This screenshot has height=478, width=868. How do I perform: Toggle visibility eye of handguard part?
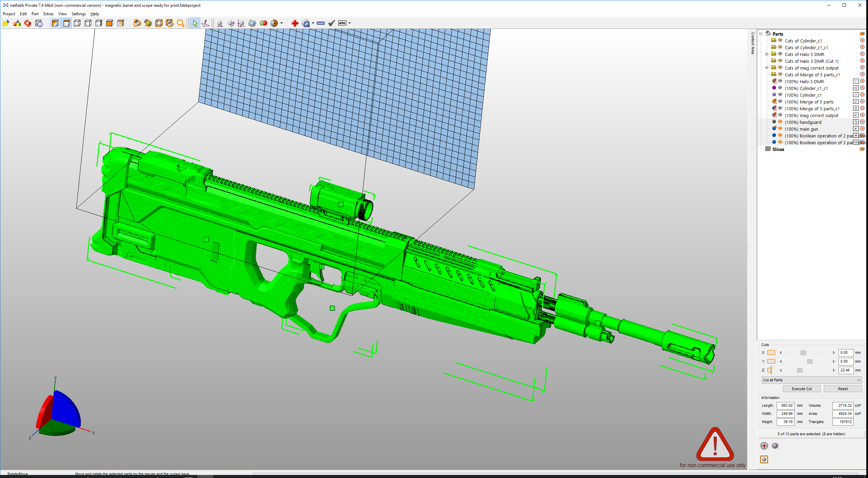[x=780, y=122]
